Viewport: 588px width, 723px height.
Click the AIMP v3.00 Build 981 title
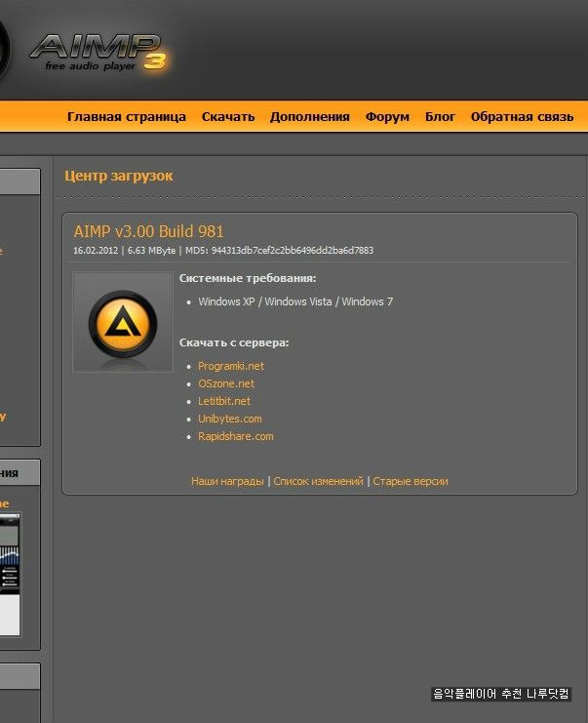point(148,231)
